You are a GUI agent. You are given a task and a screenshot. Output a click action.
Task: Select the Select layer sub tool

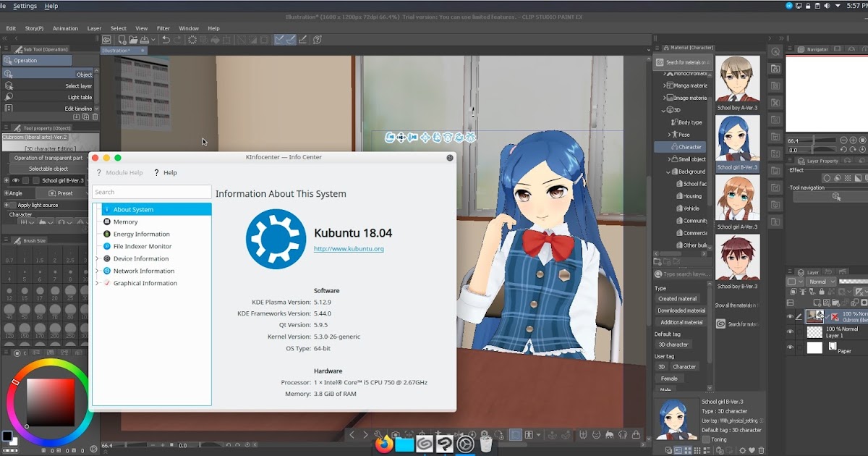click(48, 85)
